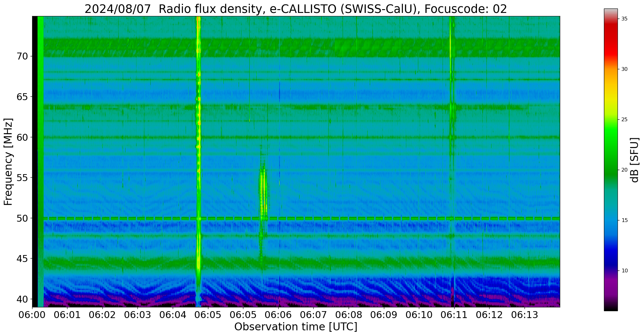Click the 06:06 time tick label
This screenshot has height=336, width=644.
point(278,315)
